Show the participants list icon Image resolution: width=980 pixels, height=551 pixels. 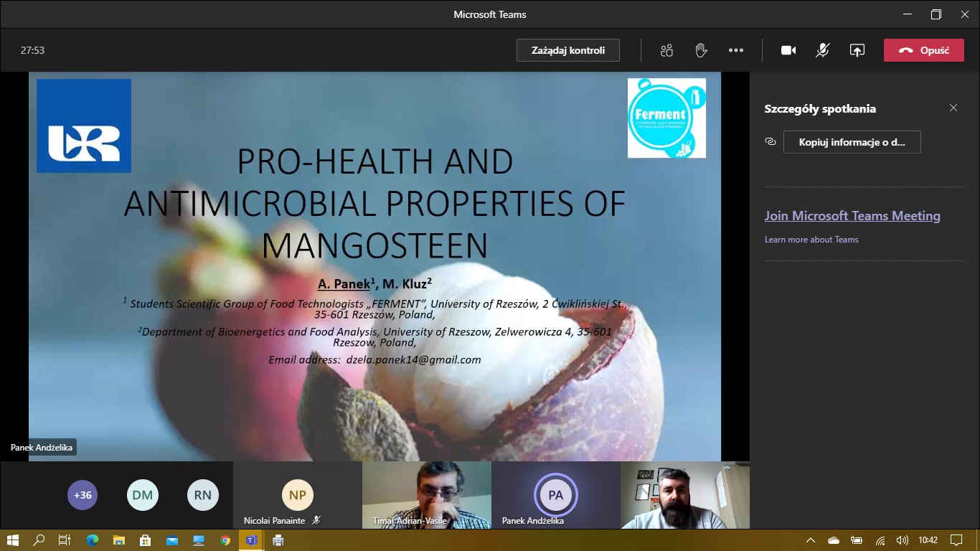666,50
